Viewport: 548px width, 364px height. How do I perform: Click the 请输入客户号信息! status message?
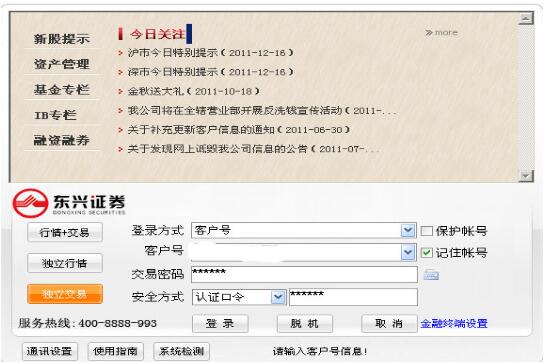[x=320, y=351]
